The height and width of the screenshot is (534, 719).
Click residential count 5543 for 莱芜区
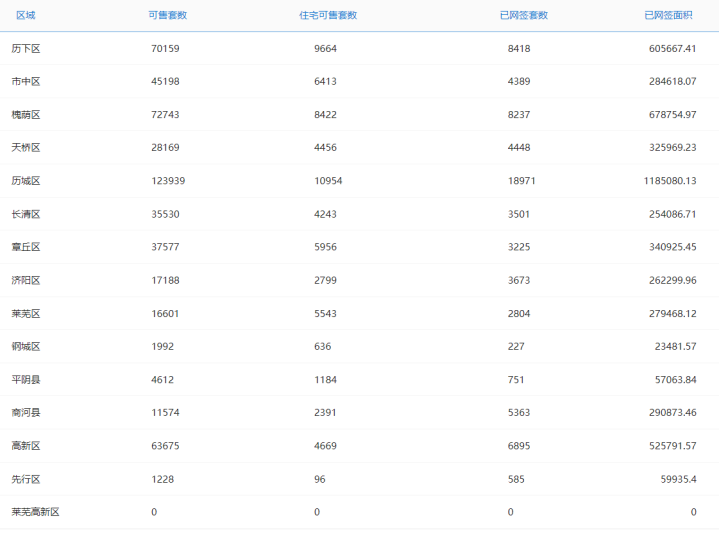[x=326, y=314]
